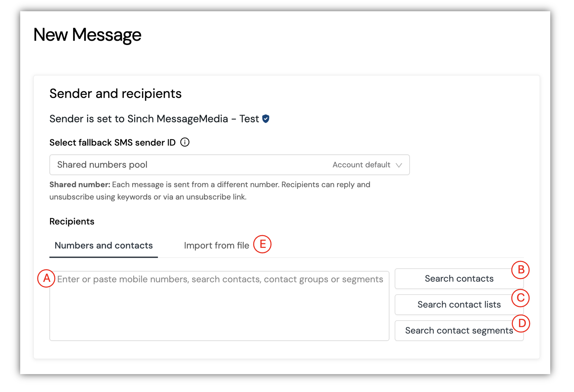The height and width of the screenshot is (392, 574).
Task: Click the red circled B marker
Action: pyautogui.click(x=520, y=270)
